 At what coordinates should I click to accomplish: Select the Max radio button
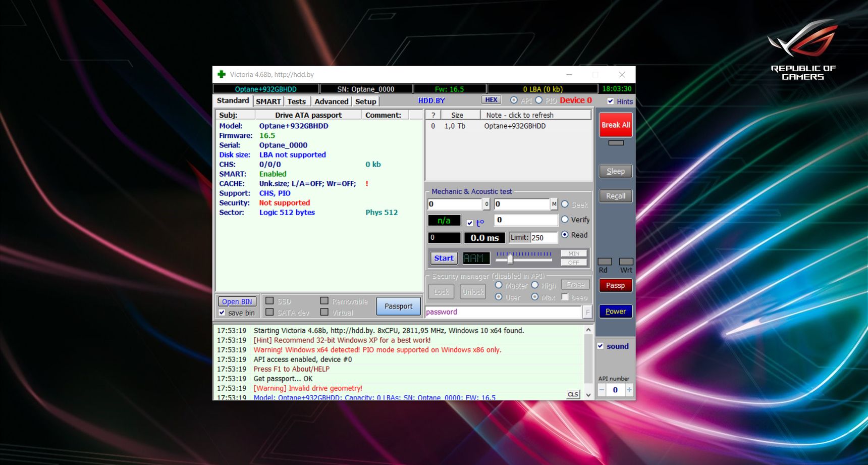click(535, 297)
